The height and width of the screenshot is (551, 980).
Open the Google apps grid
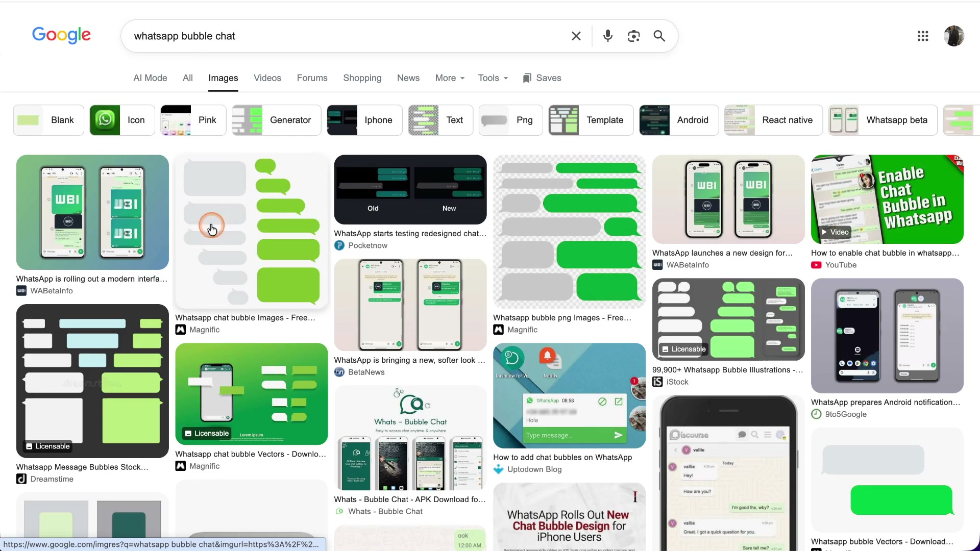click(923, 36)
